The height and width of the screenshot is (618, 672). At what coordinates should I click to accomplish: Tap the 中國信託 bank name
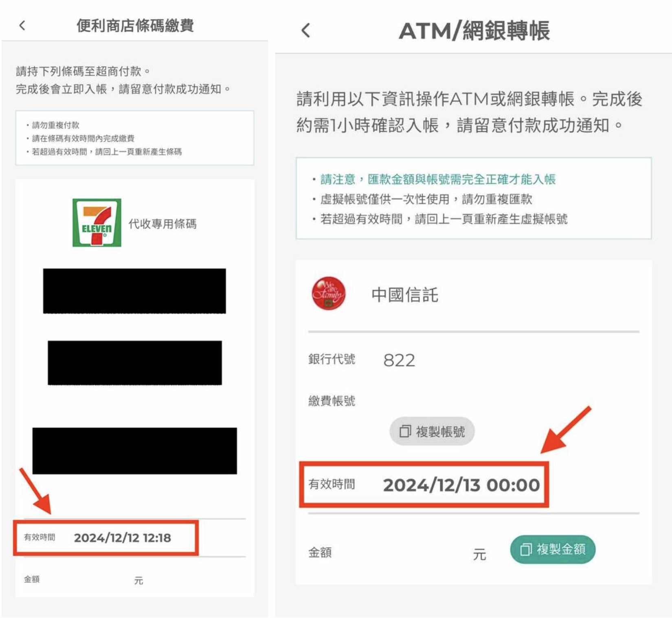(405, 295)
